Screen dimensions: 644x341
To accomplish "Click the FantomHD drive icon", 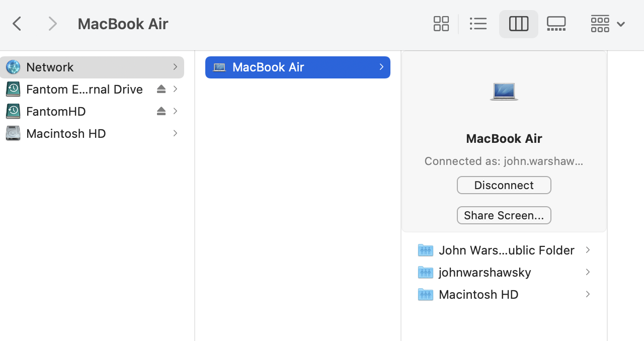I will pos(13,111).
